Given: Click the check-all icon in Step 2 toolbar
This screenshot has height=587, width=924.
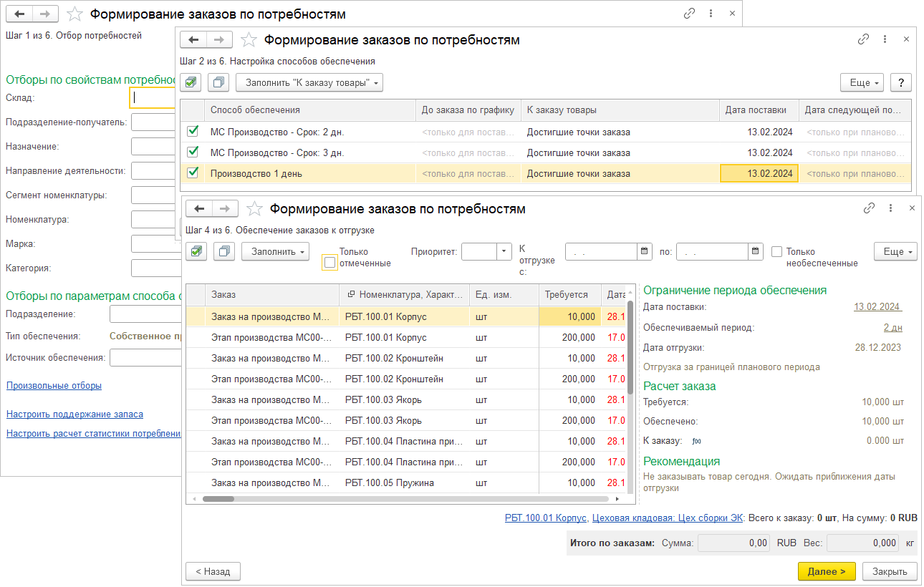Looking at the screenshot, I should pyautogui.click(x=191, y=82).
